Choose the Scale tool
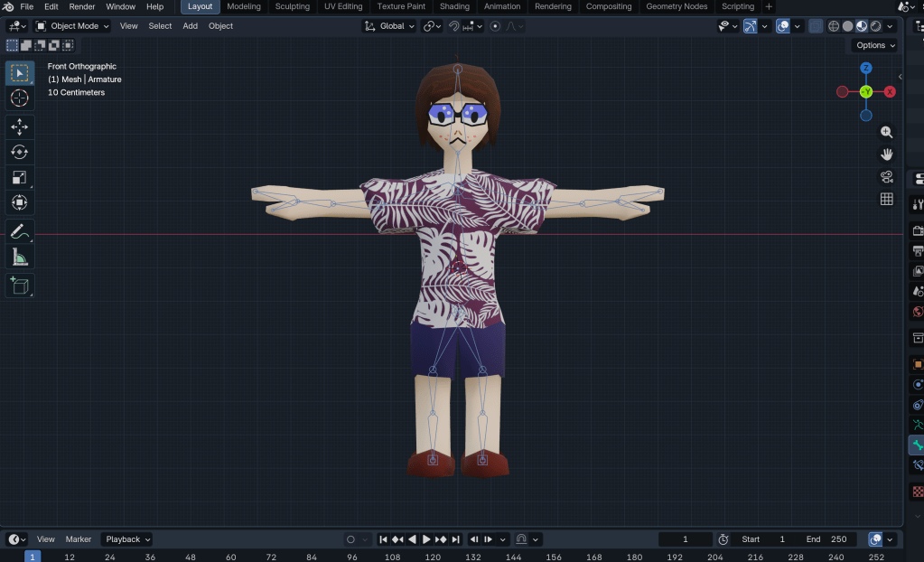Screen dimensions: 924x562 (x=20, y=177)
